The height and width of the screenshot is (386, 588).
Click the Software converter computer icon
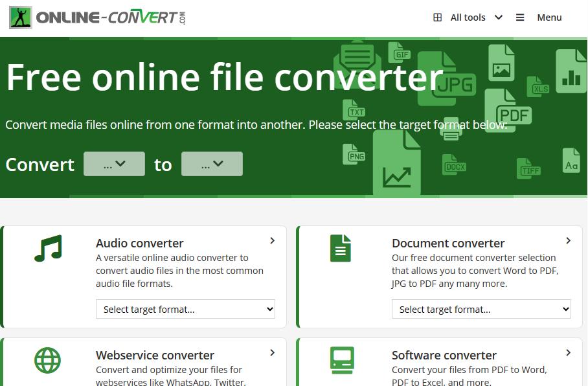tap(342, 361)
